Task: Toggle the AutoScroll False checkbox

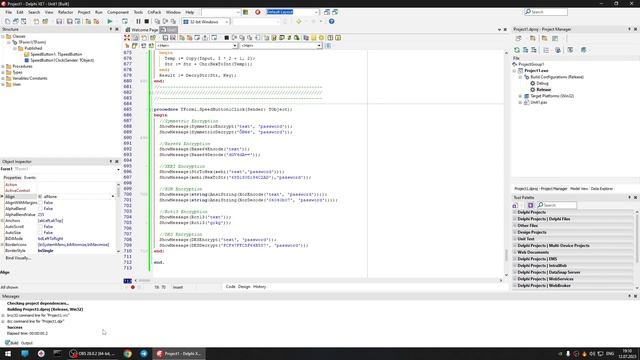Action: 40,227
